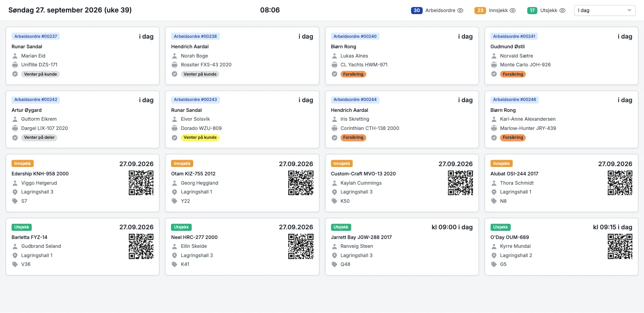Click the blue 30 Arbeidsordre count badge
644x313 pixels.
(417, 10)
